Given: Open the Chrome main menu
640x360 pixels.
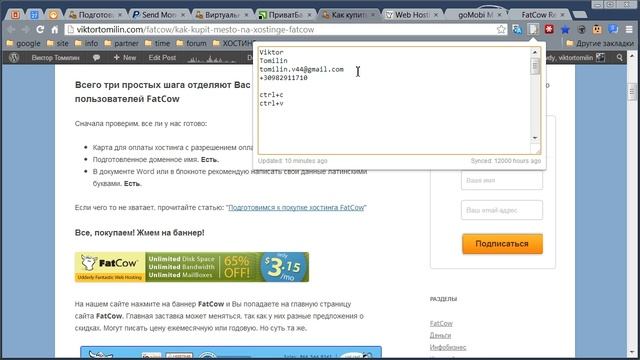Looking at the screenshot, I should [x=629, y=29].
